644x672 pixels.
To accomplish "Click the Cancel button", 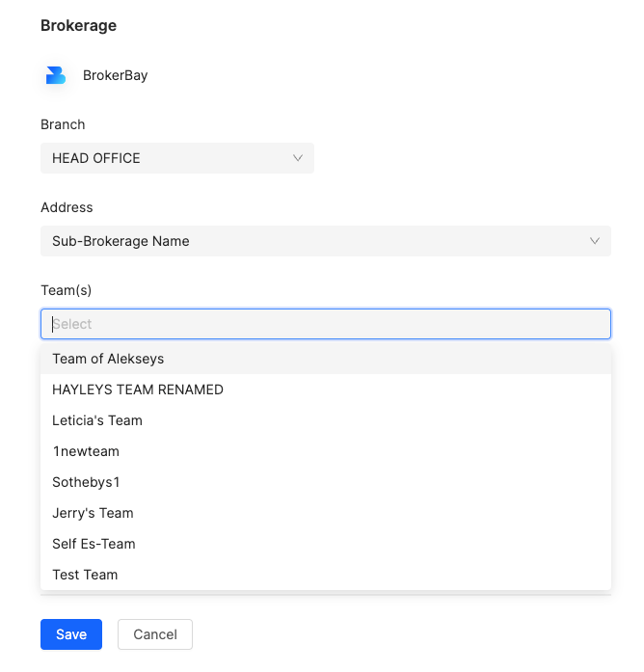I will pos(155,634).
